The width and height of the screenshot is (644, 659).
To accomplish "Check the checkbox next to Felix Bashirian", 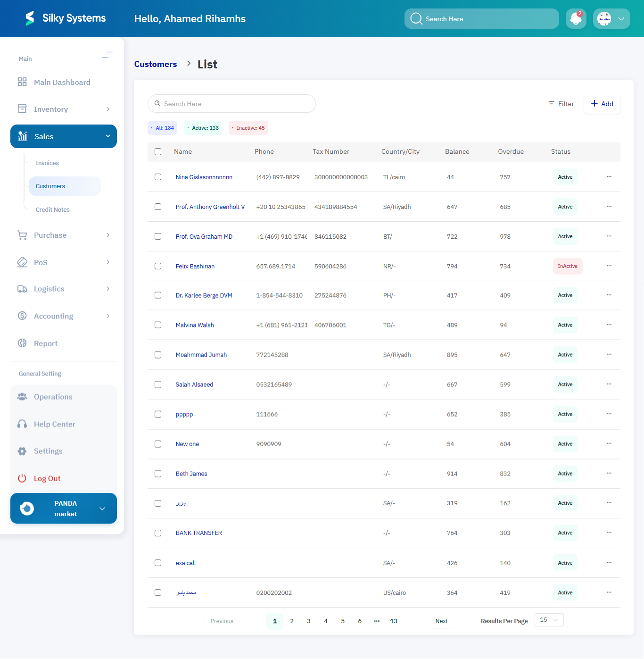I will tap(158, 266).
